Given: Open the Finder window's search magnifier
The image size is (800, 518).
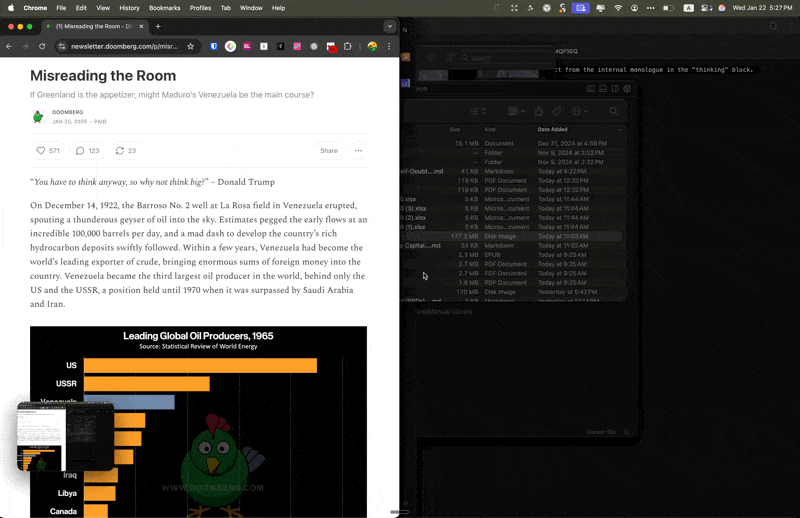Looking at the screenshot, I should pos(613,111).
